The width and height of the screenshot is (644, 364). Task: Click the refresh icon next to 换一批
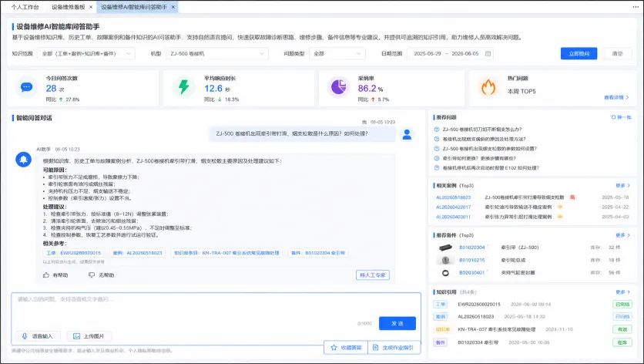(x=613, y=117)
